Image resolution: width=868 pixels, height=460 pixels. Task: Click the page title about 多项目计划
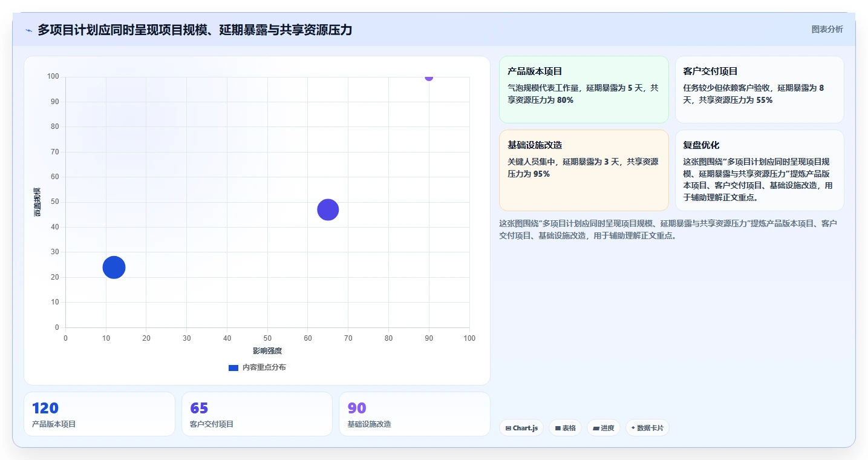point(195,30)
